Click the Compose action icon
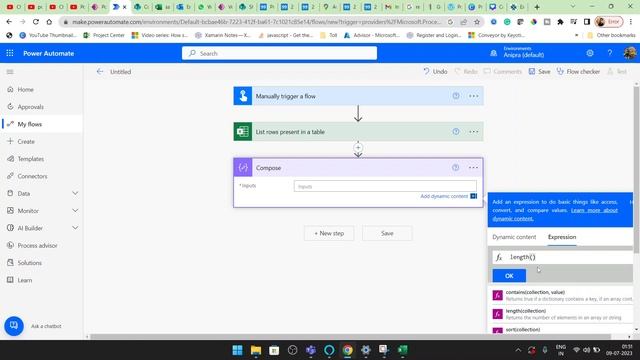This screenshot has width=640, height=360. (x=243, y=168)
